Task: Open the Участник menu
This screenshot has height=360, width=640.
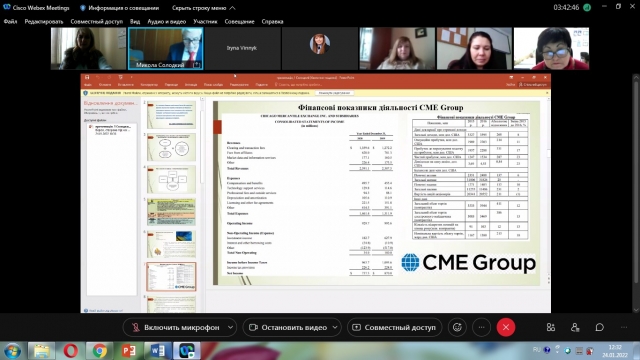Action: (x=205, y=21)
